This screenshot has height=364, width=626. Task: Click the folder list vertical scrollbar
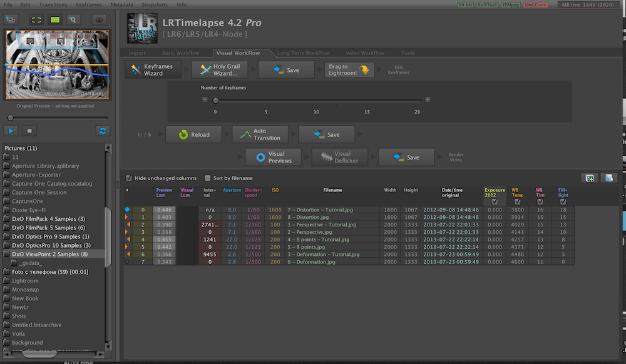click(108, 238)
